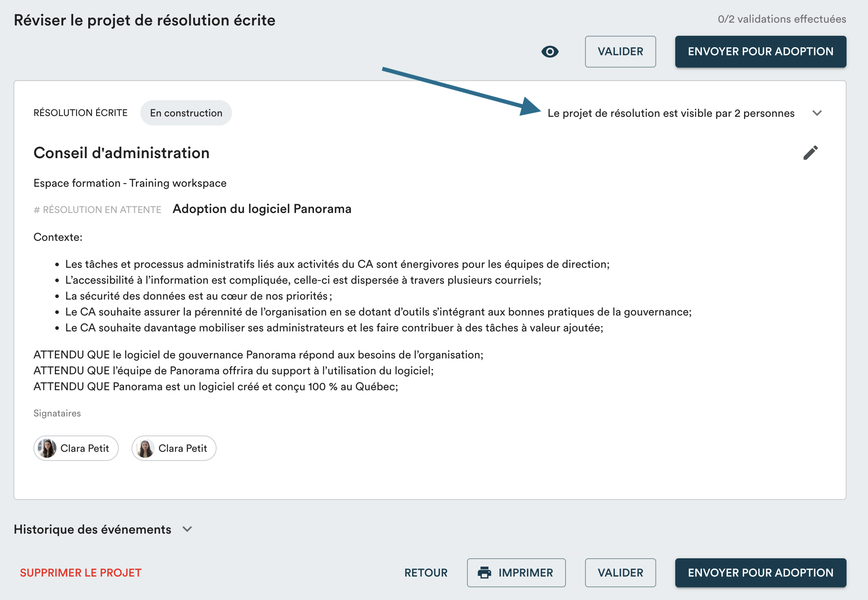
Task: Click second Clara Petit avatar photo
Action: coord(145,448)
